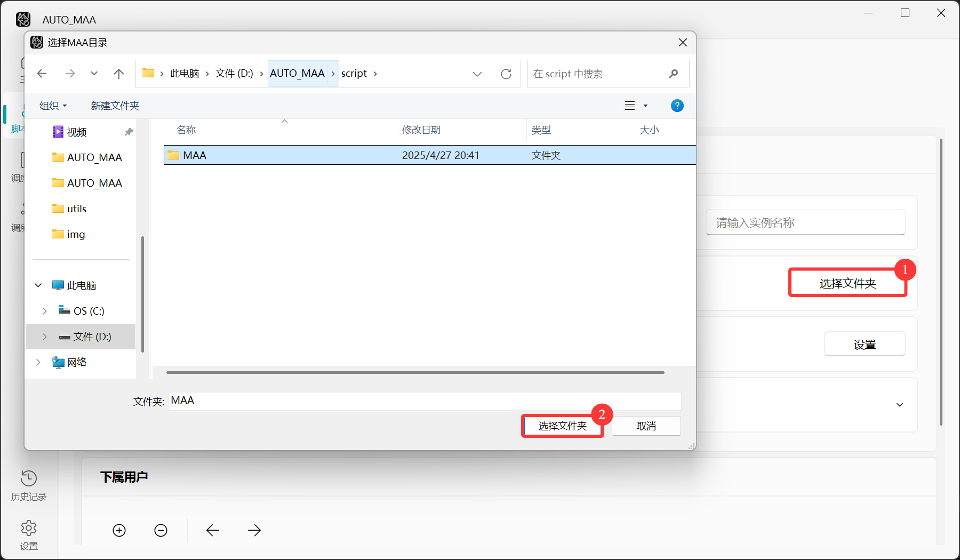Click the left arrow under 下属用户

[213, 530]
